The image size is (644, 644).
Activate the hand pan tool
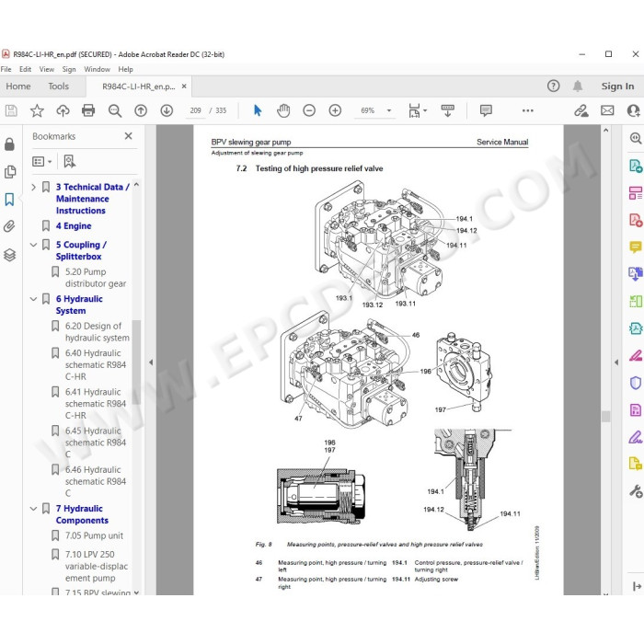283,110
